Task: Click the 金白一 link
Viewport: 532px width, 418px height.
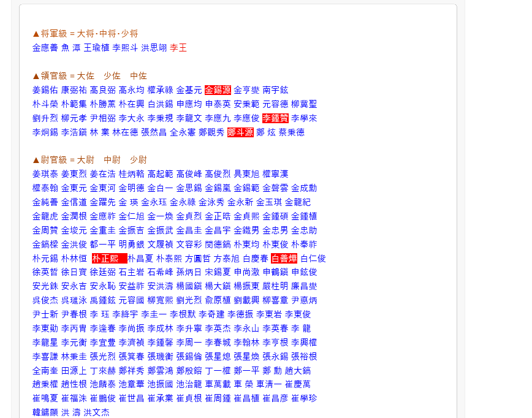Action: pyautogui.click(x=160, y=188)
